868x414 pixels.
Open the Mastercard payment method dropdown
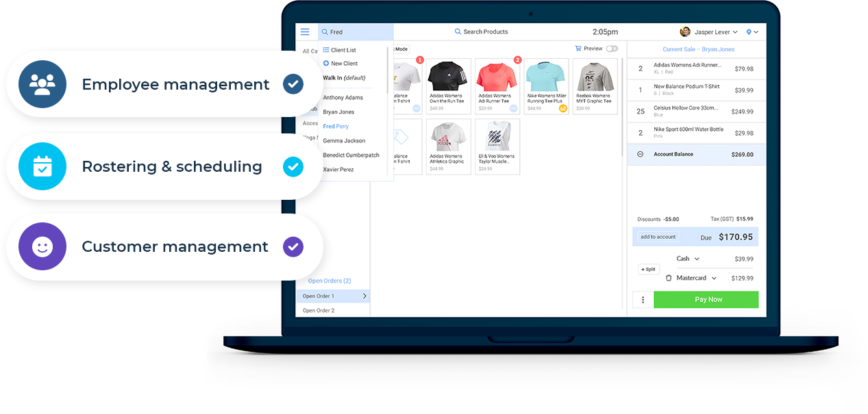pyautogui.click(x=714, y=279)
